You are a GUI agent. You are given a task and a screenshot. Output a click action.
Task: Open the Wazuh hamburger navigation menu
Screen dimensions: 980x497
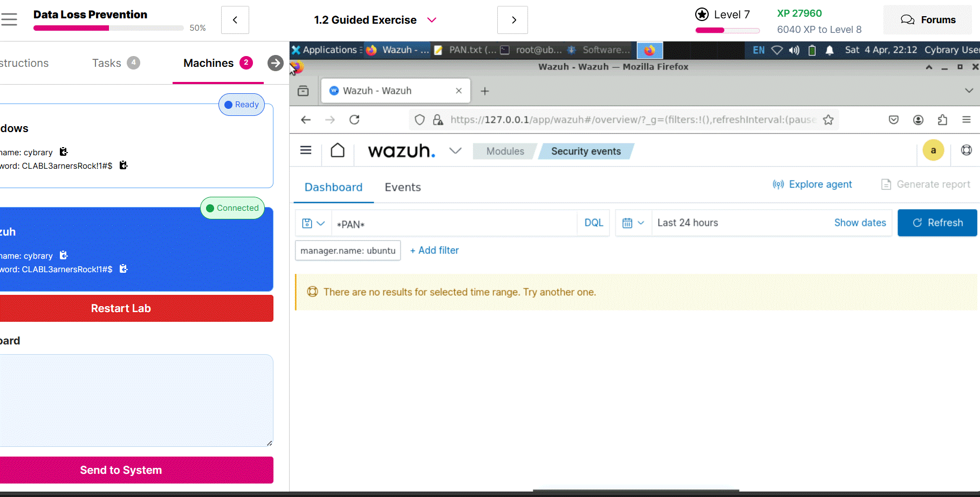tap(306, 150)
